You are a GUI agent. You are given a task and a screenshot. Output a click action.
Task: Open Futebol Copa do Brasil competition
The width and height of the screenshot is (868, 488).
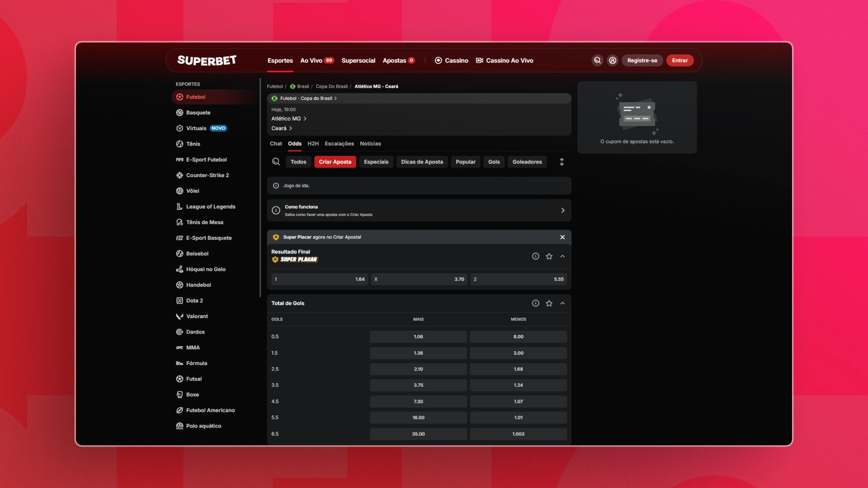point(304,99)
